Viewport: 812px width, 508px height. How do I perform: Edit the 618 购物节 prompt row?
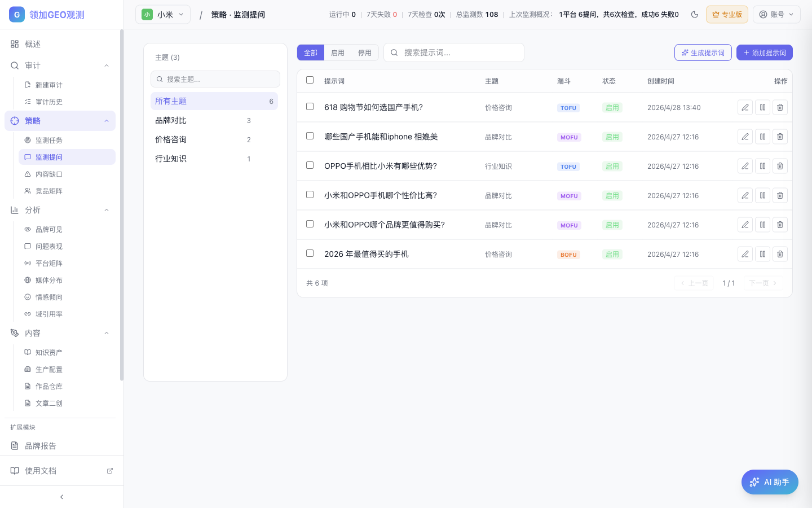745,107
